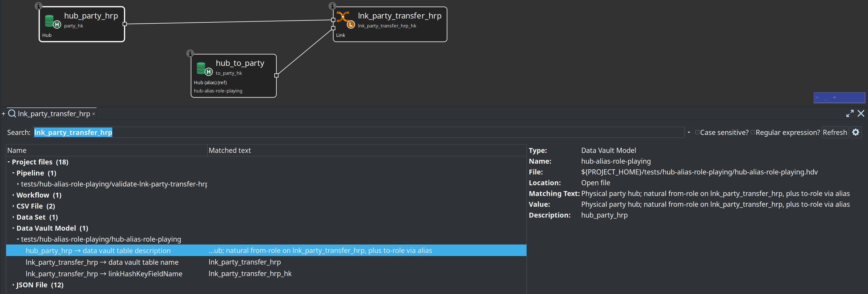Close the search panel with the X icon
This screenshot has width=868, height=294.
pyautogui.click(x=861, y=113)
